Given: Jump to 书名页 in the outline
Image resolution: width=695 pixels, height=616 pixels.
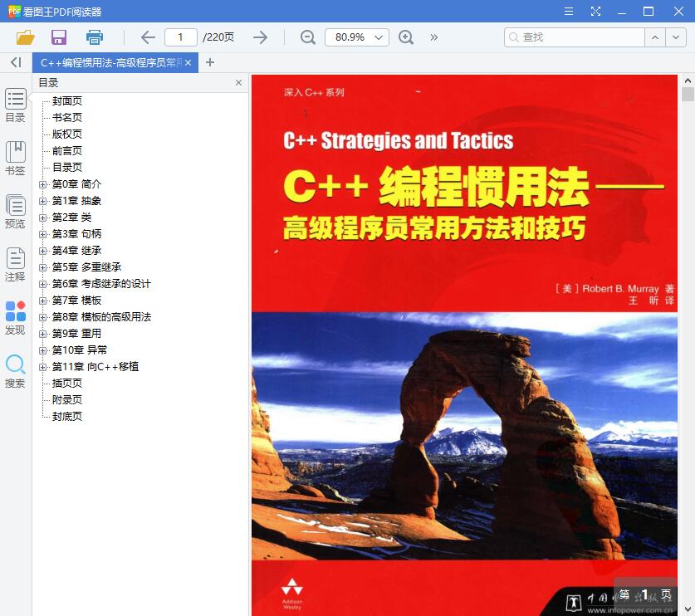Looking at the screenshot, I should tap(67, 117).
